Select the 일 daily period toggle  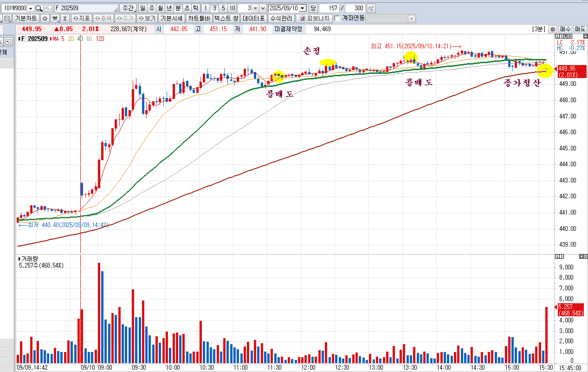pyautogui.click(x=142, y=8)
